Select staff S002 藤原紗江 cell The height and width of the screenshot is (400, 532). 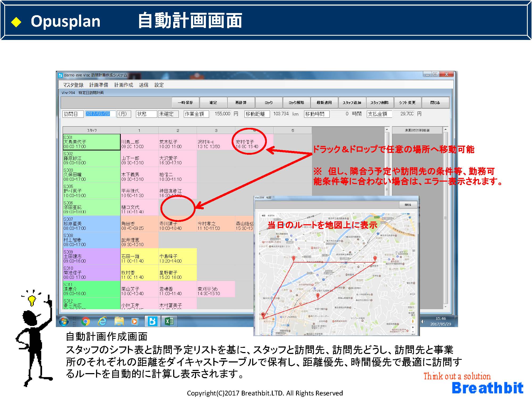click(x=92, y=158)
